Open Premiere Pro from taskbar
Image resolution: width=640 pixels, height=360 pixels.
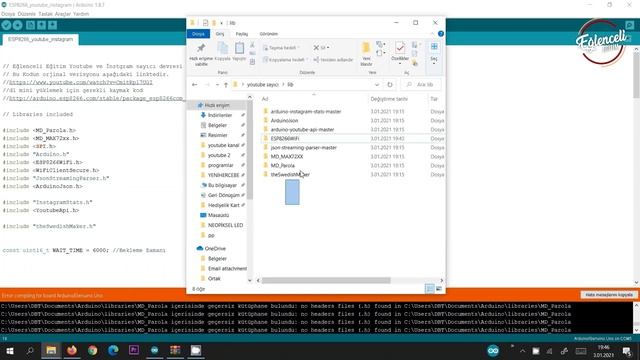(134, 350)
